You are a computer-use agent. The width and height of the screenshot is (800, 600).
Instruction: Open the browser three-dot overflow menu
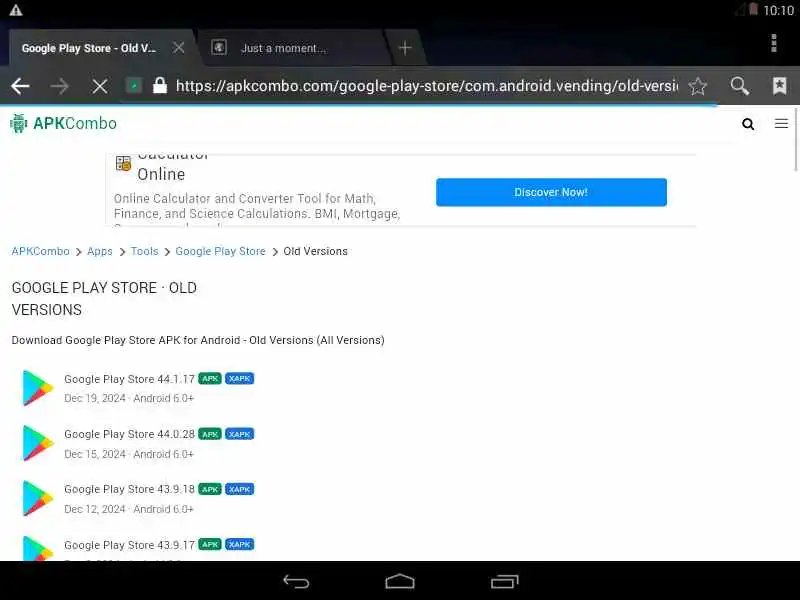tap(774, 43)
